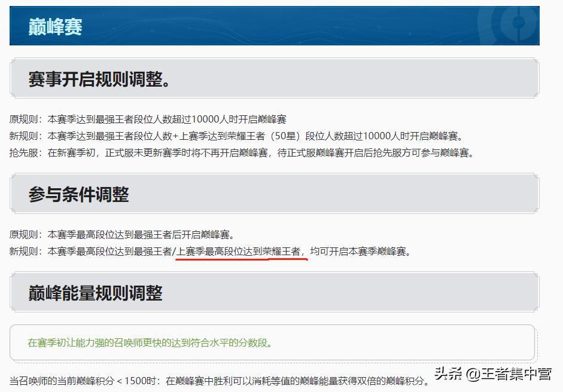Click the 抢先服： label
Image resolution: width=563 pixels, height=392 pixels.
click(26, 153)
